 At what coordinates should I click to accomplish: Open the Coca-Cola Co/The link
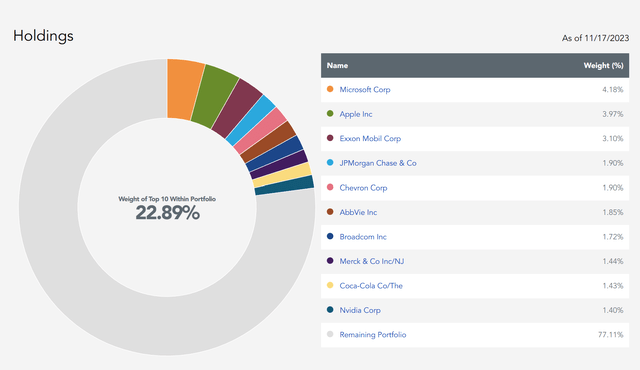tap(371, 286)
